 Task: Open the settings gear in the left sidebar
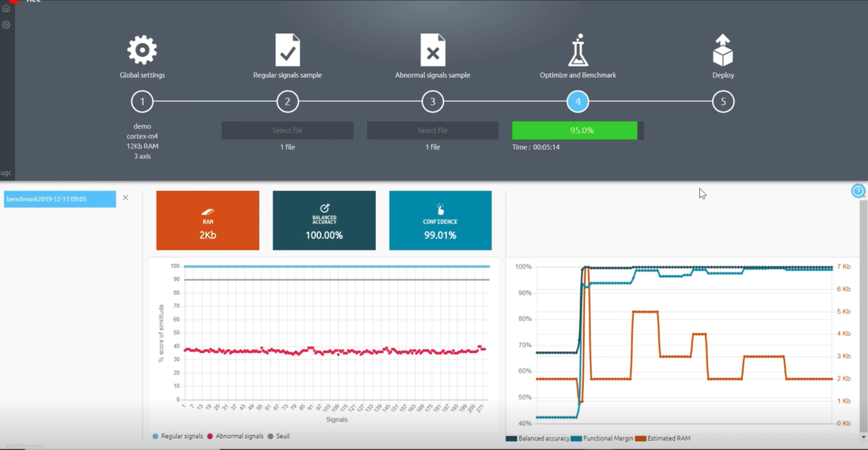point(6,25)
